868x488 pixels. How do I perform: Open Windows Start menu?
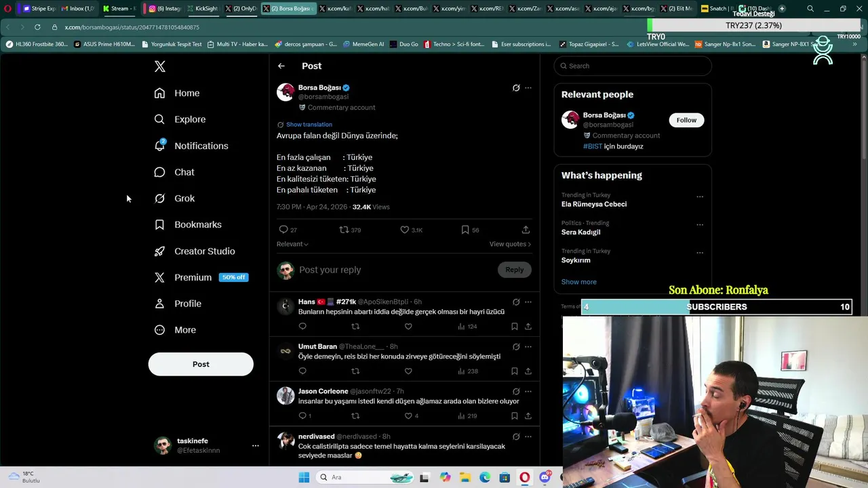click(x=304, y=477)
